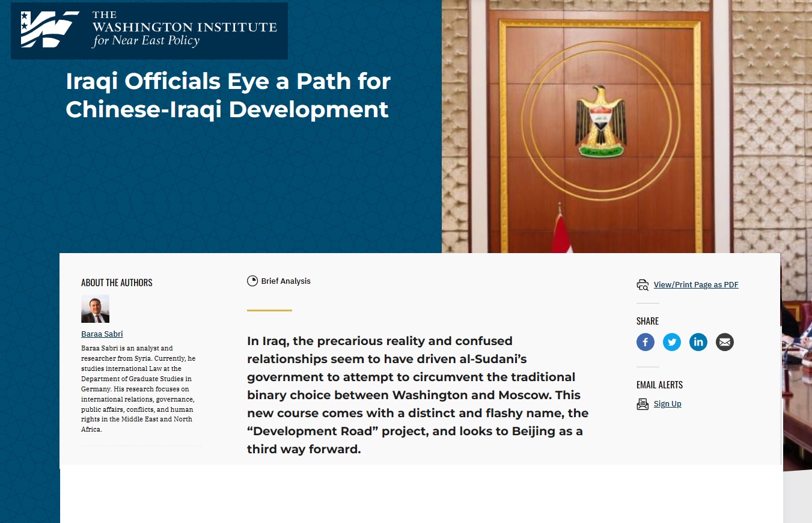This screenshot has height=523, width=812.
Task: Click The Washington Institute name text
Action: [x=184, y=28]
